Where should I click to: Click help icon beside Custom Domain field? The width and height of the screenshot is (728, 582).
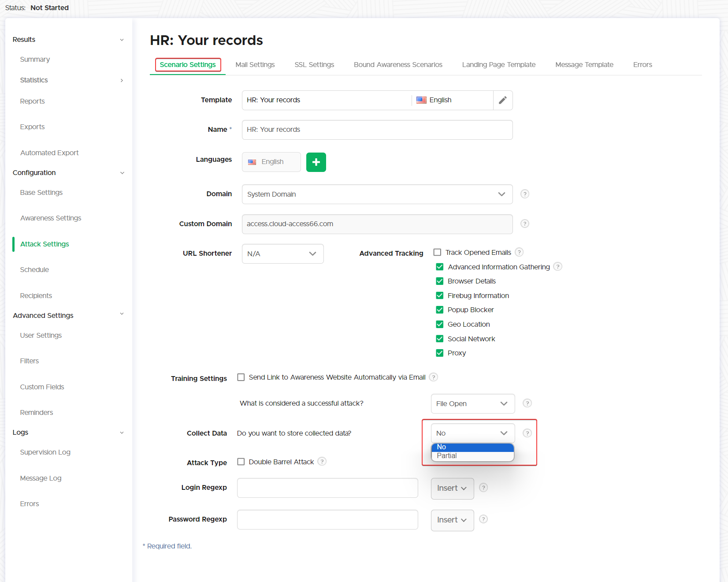524,224
